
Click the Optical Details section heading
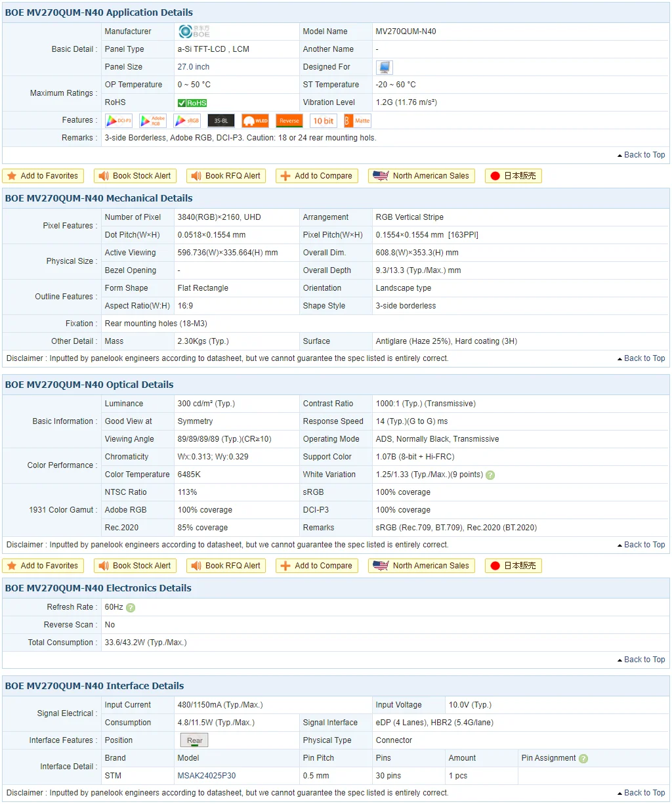[89, 385]
